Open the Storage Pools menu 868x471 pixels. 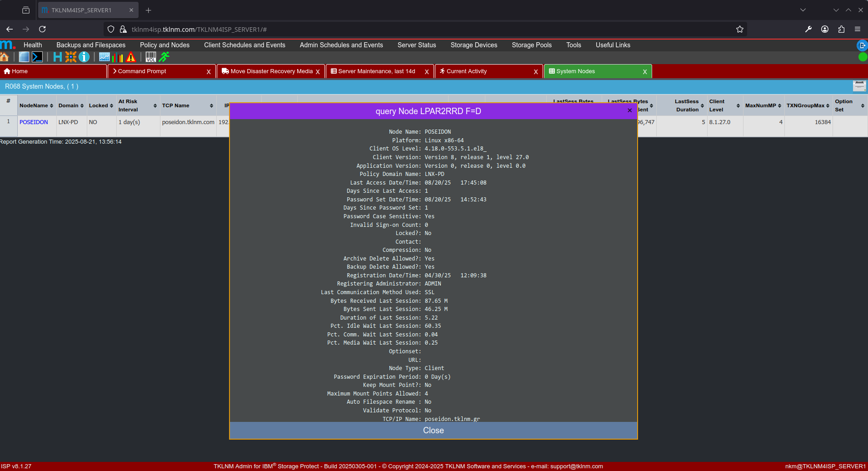[x=531, y=45]
